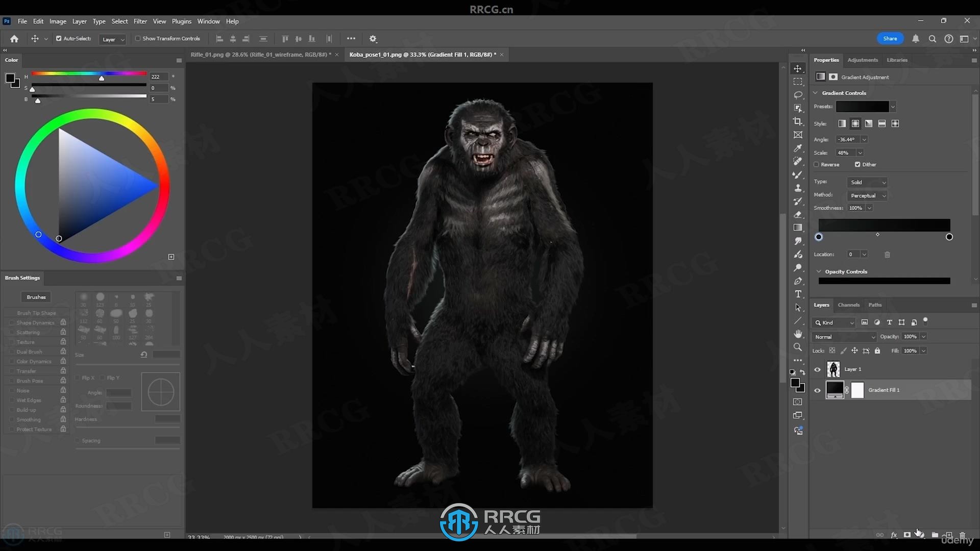Delete the gradient stop with trash icon
The image size is (980, 551).
pos(887,255)
